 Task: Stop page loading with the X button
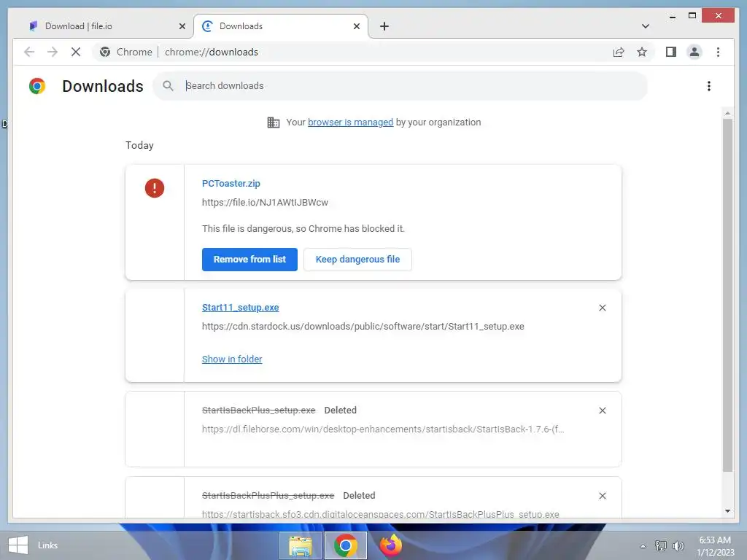[x=76, y=52]
